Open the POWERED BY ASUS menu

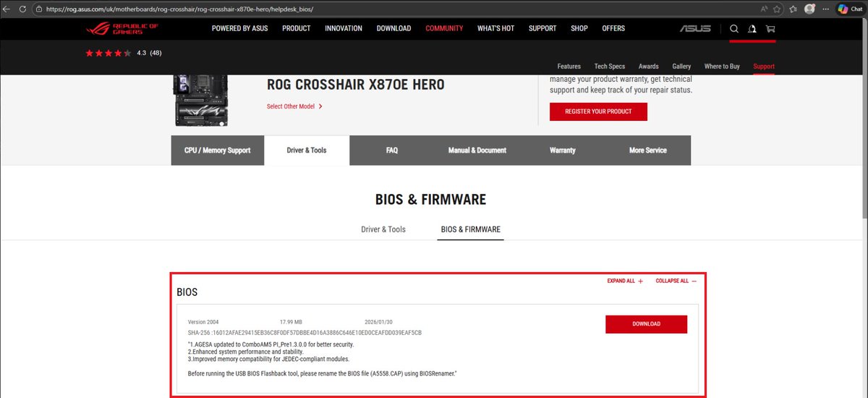pos(240,28)
